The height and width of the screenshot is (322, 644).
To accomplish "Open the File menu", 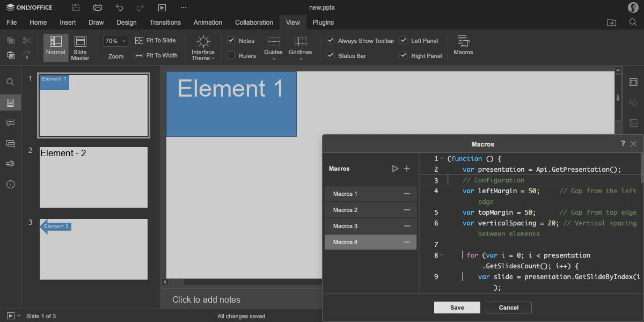I will 11,23.
